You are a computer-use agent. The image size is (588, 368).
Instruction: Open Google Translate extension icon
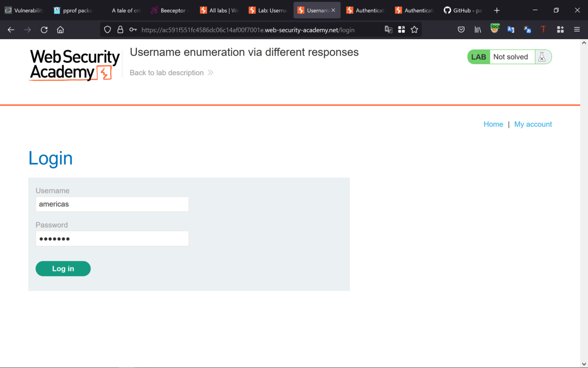coord(511,30)
